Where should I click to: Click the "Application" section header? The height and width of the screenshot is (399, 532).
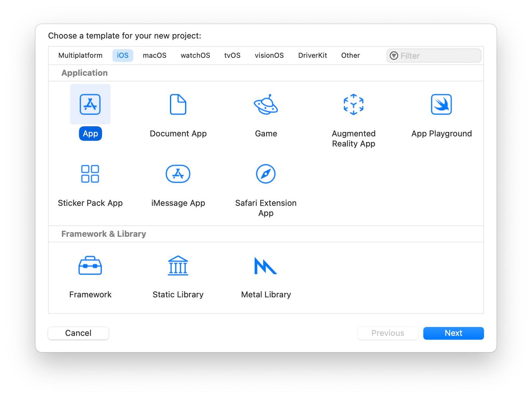point(84,73)
